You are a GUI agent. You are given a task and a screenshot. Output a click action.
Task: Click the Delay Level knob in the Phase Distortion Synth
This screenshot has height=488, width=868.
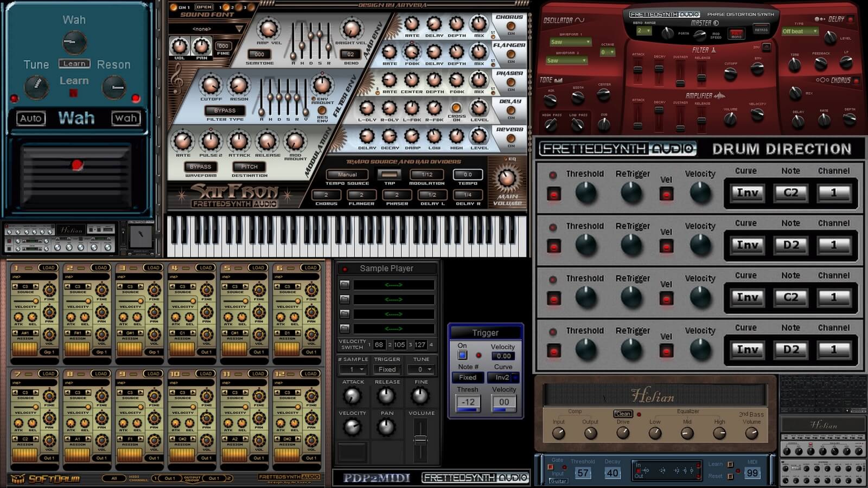[x=830, y=37]
